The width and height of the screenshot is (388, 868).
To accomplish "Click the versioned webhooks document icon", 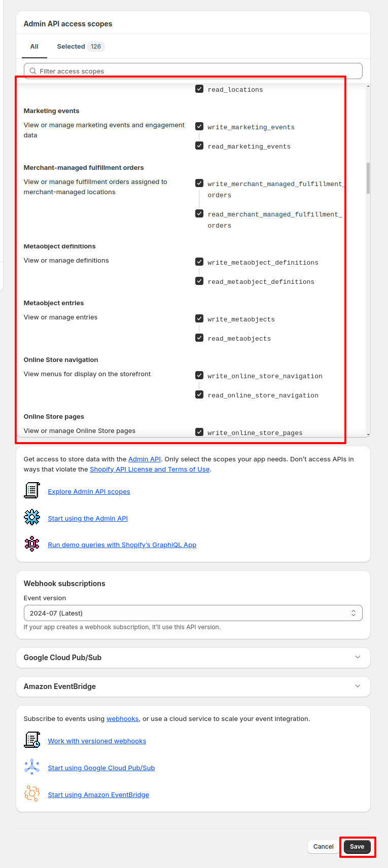I will (x=32, y=740).
